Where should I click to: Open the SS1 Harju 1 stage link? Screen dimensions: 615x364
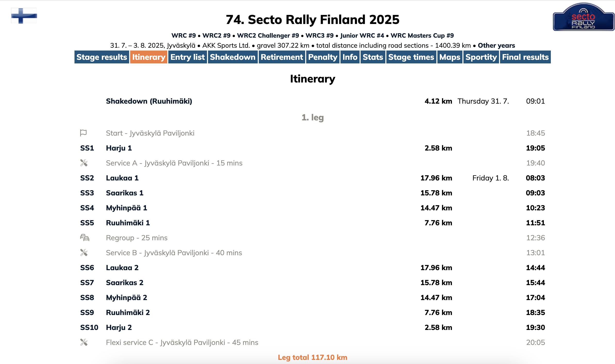119,148
